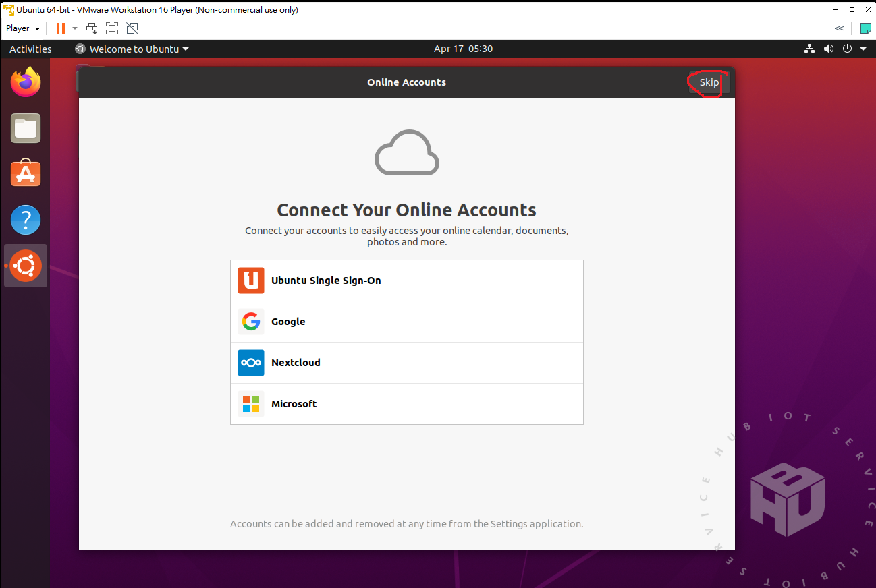
Task: Select the Welcome to Ubuntu dock icon
Action: point(26,266)
